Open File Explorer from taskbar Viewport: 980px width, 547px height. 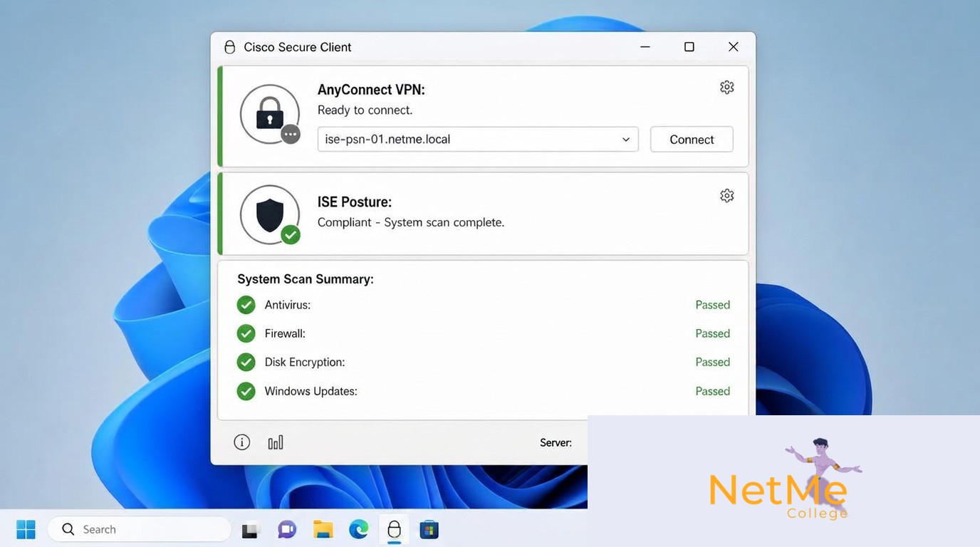[323, 529]
